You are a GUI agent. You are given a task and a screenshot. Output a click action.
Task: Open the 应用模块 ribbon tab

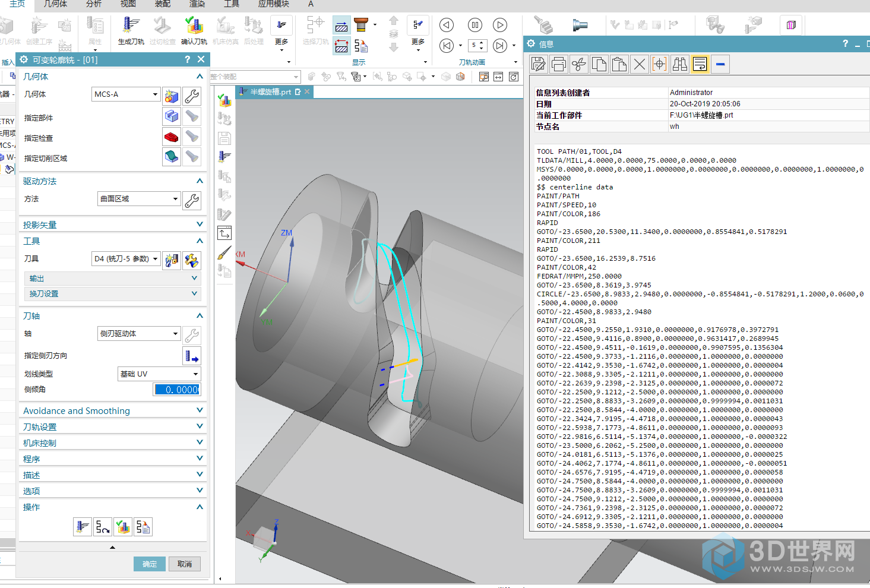(x=274, y=4)
